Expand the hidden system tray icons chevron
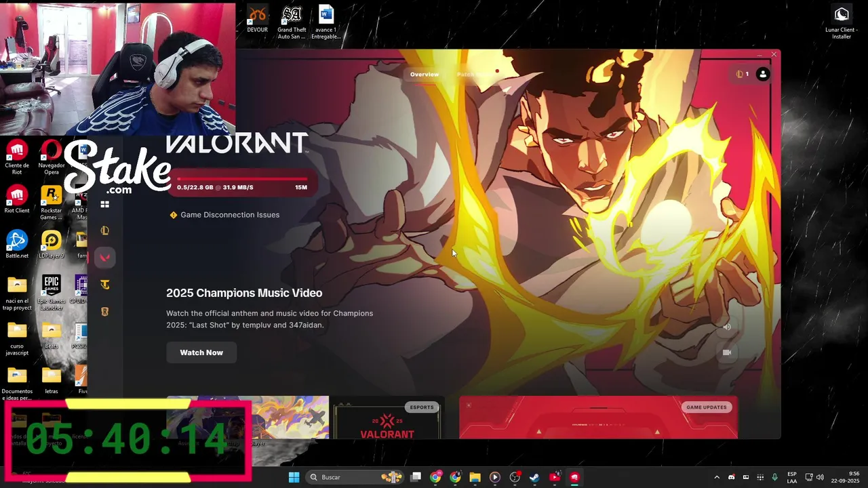868x488 pixels. (x=717, y=477)
